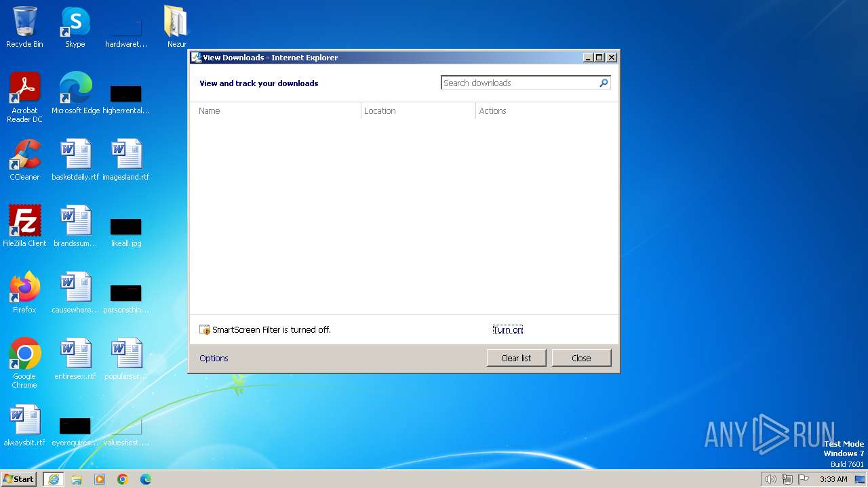The width and height of the screenshot is (868, 488).
Task: Open the Nezur folder on desktop
Action: (176, 27)
